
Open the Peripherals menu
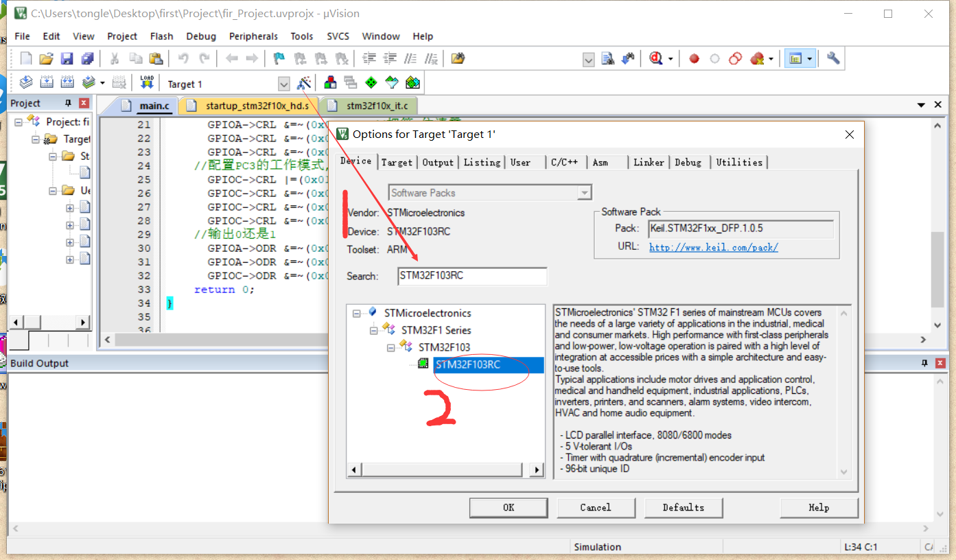[x=253, y=36]
